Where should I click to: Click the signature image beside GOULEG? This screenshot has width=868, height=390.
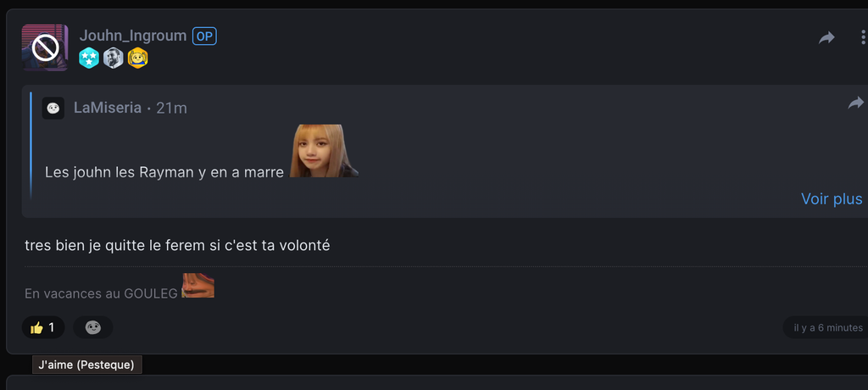pos(198,286)
